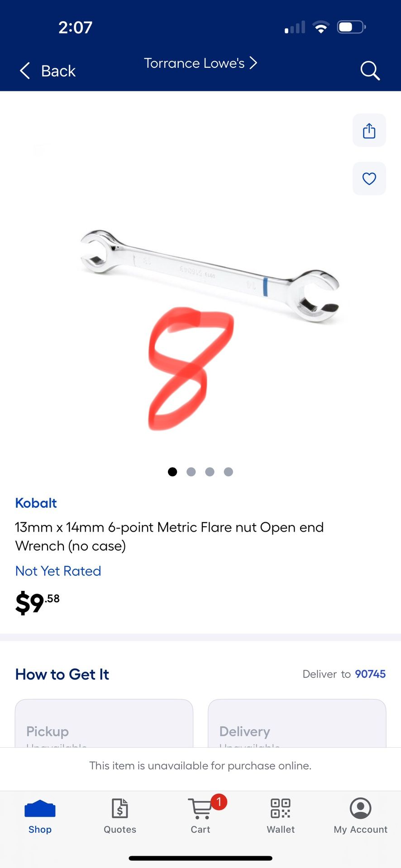Screen dimensions: 401x868
Task: Open the Wallet QR code tab
Action: click(281, 815)
